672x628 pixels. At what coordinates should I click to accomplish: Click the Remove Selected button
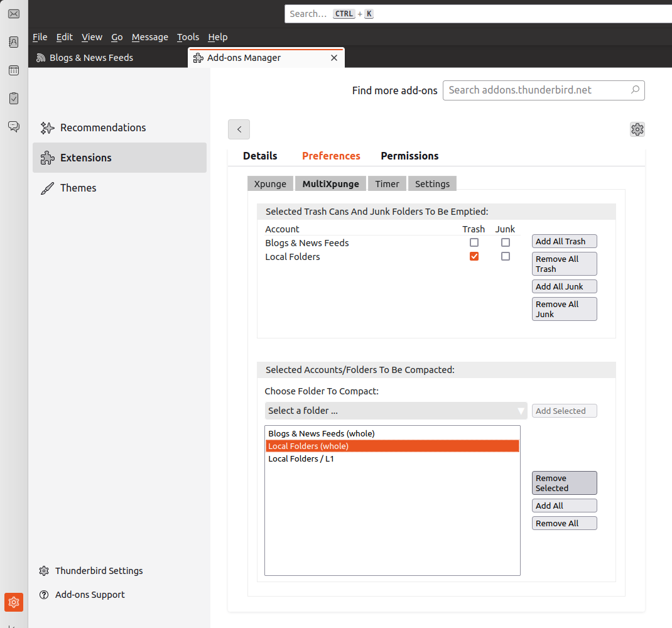pos(565,483)
